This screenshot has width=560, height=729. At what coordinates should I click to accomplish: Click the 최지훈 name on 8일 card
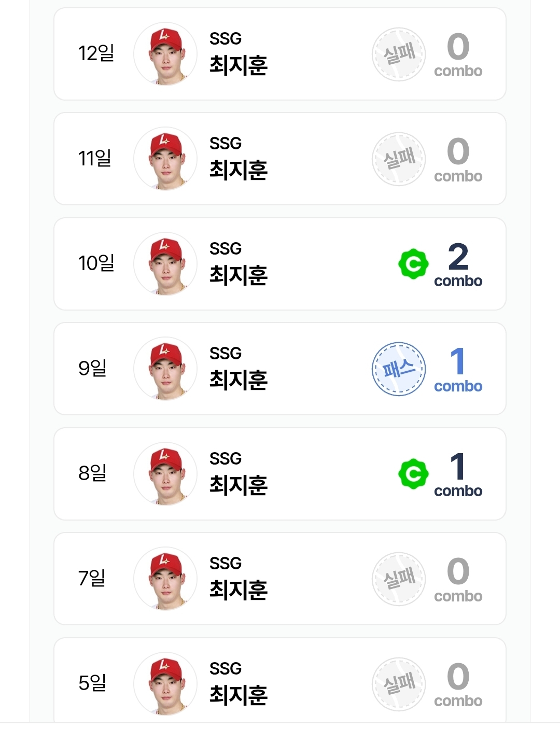[x=239, y=485]
